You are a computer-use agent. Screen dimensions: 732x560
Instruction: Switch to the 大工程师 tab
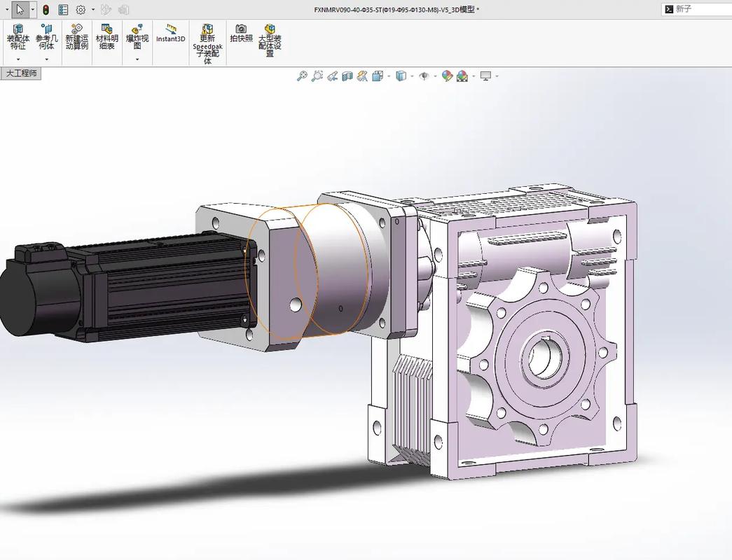point(21,73)
